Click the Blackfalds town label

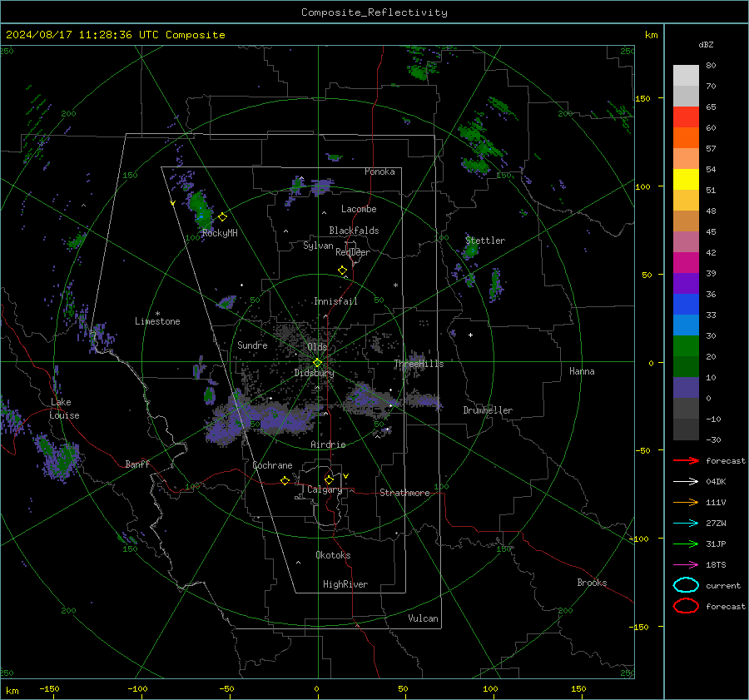354,231
